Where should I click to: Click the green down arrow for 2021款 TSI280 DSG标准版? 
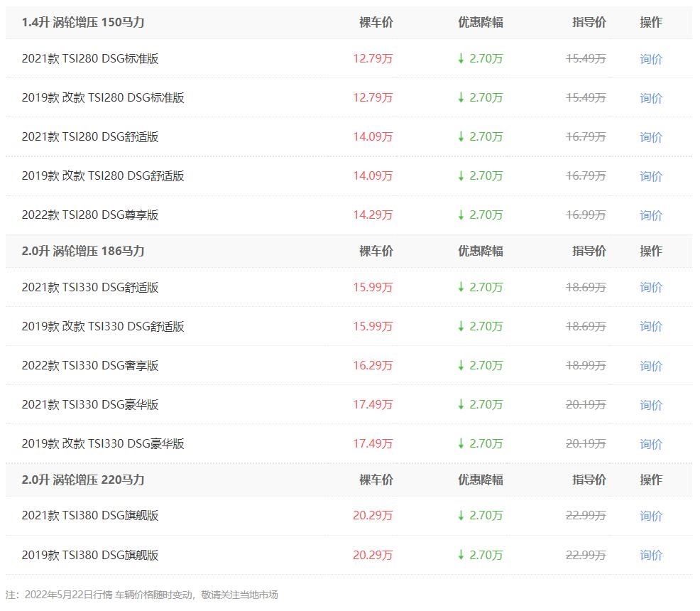461,58
